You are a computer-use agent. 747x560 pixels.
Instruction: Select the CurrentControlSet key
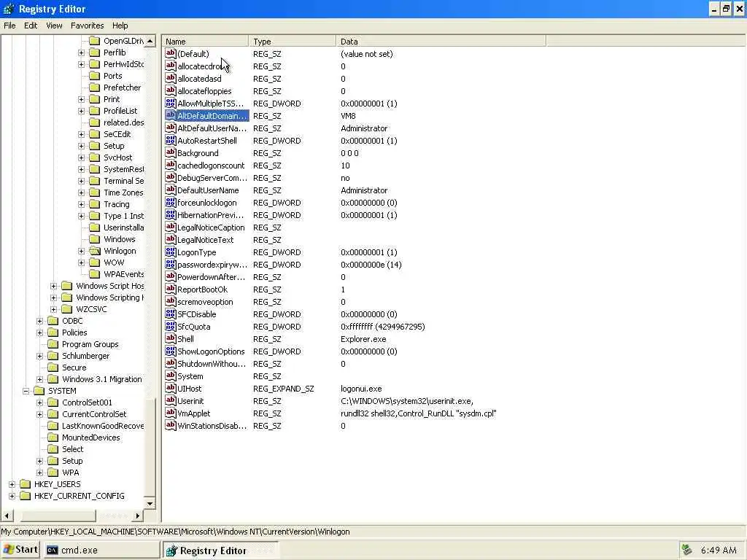click(x=94, y=414)
